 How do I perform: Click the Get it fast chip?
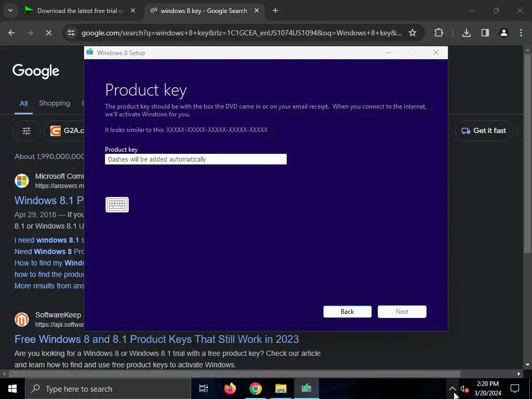(x=484, y=130)
